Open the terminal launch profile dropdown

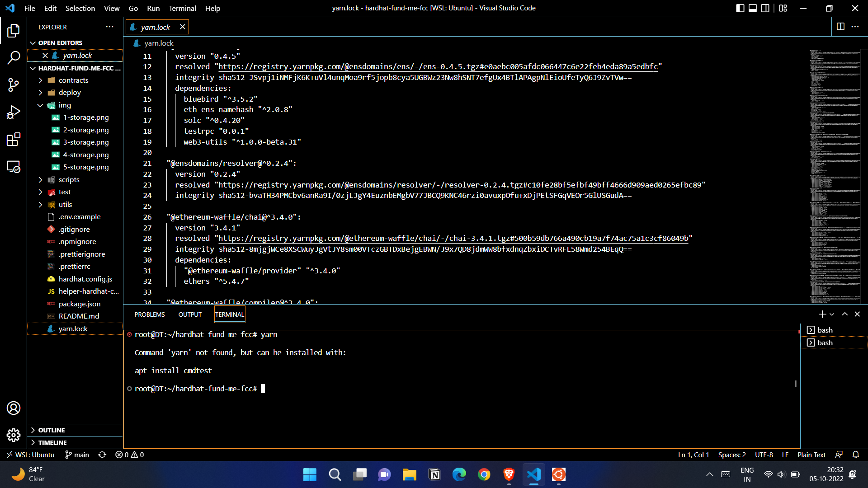832,314
